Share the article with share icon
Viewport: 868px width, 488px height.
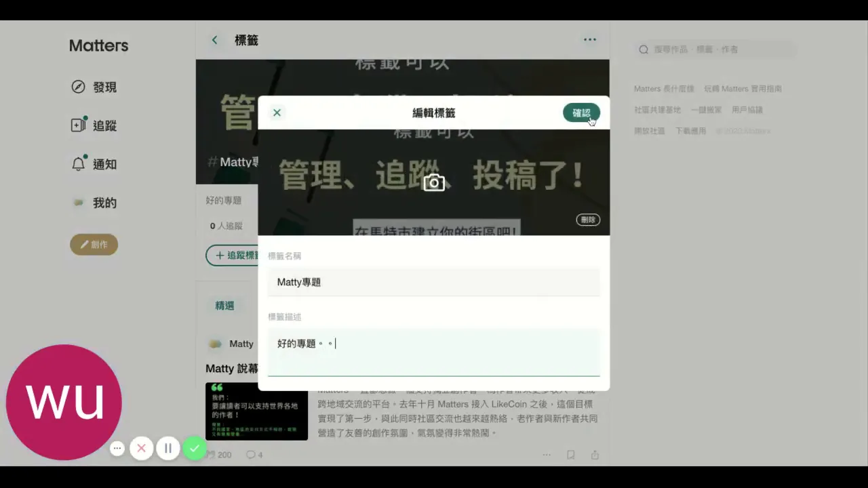(x=595, y=455)
